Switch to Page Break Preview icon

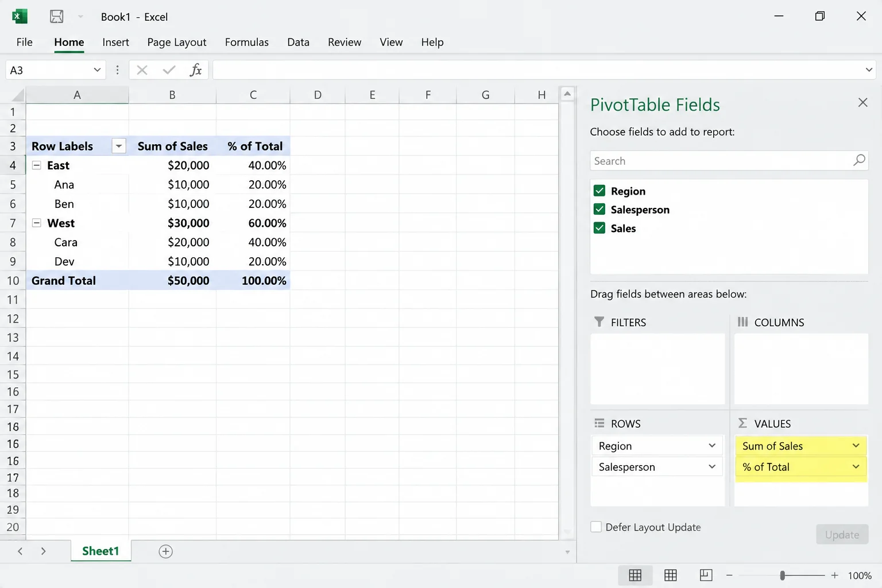(706, 575)
